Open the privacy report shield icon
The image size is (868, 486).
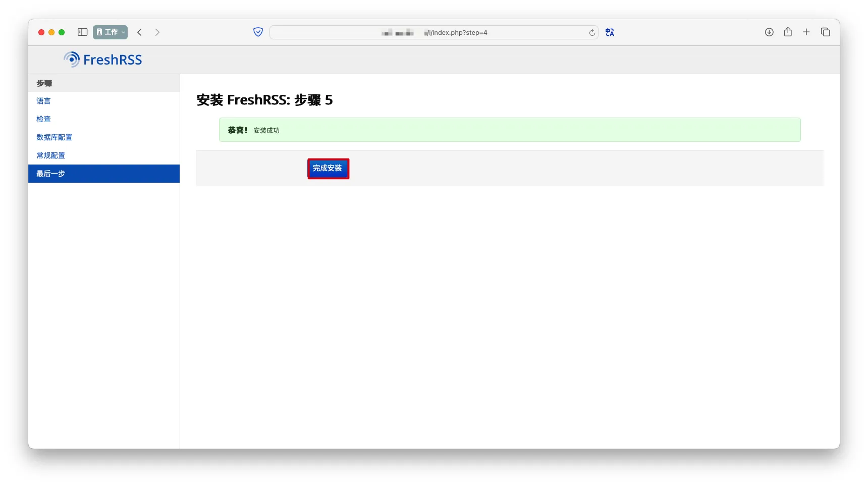(x=258, y=32)
